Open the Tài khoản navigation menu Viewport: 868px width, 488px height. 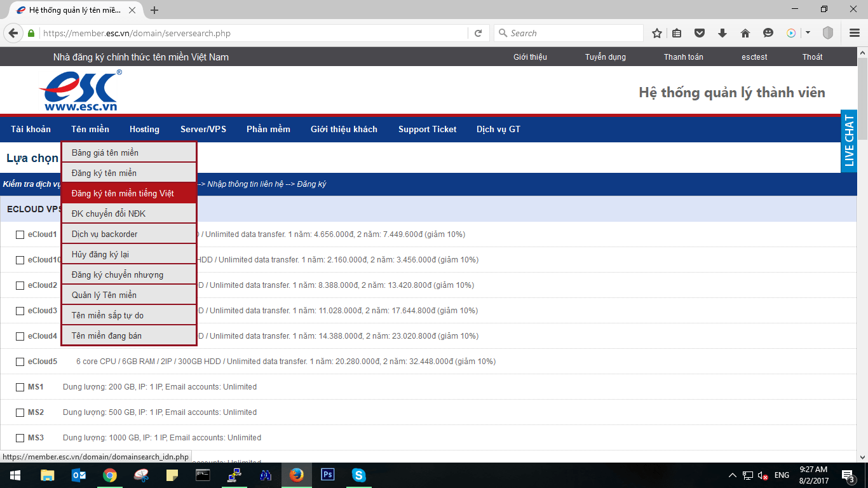click(31, 129)
